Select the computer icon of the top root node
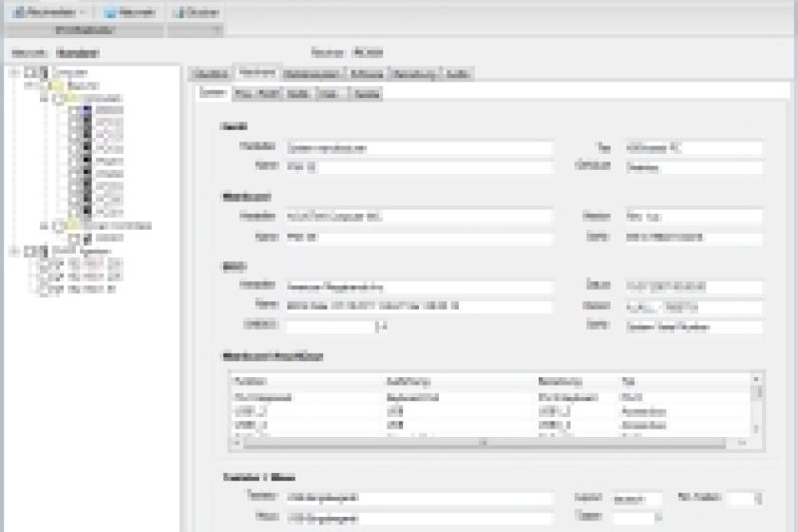This screenshot has width=798, height=532. [x=44, y=73]
